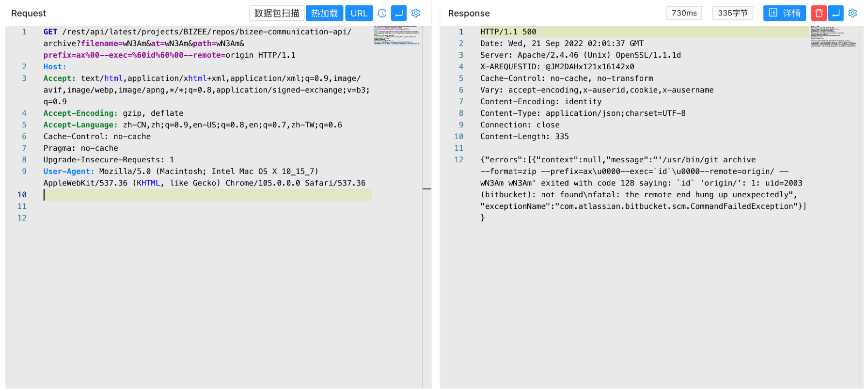Viewport: 868px width, 391px height.
Task: Open request history clock icon
Action: pyautogui.click(x=382, y=13)
